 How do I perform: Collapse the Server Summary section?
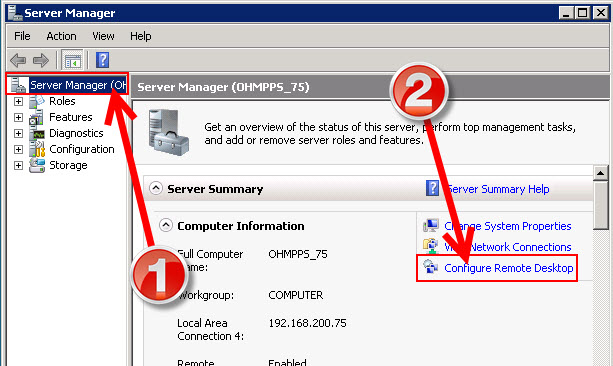156,188
